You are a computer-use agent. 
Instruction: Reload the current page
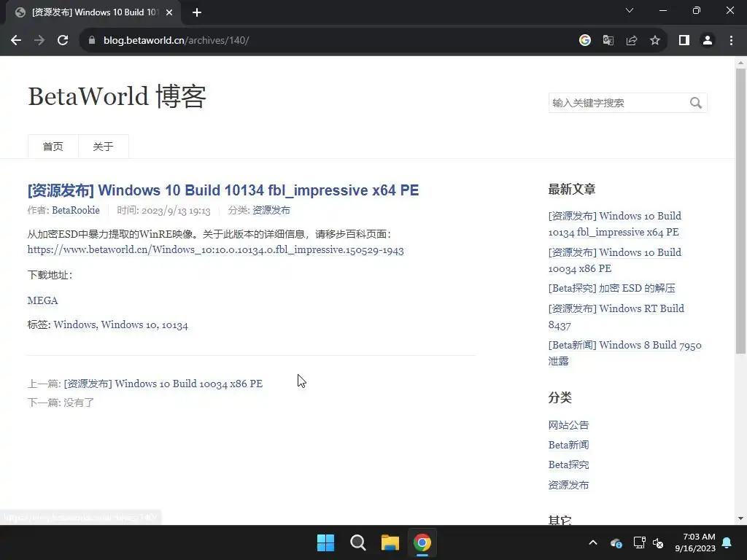[x=63, y=41]
